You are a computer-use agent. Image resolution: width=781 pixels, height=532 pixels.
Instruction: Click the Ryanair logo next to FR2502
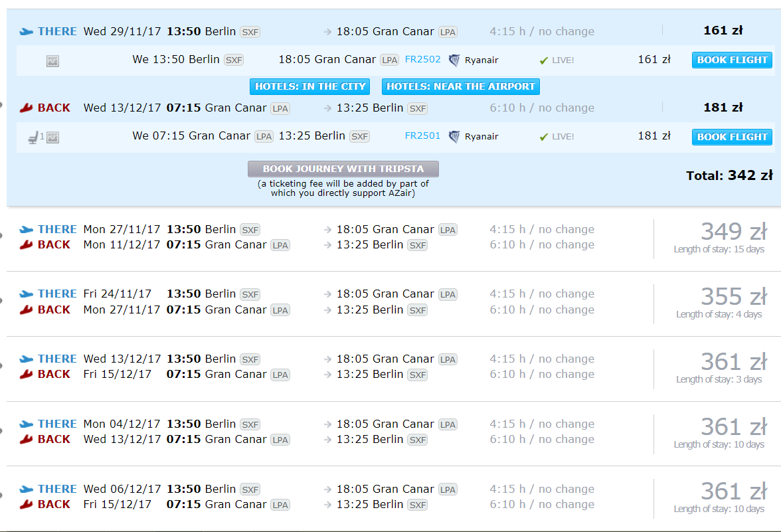(x=454, y=60)
